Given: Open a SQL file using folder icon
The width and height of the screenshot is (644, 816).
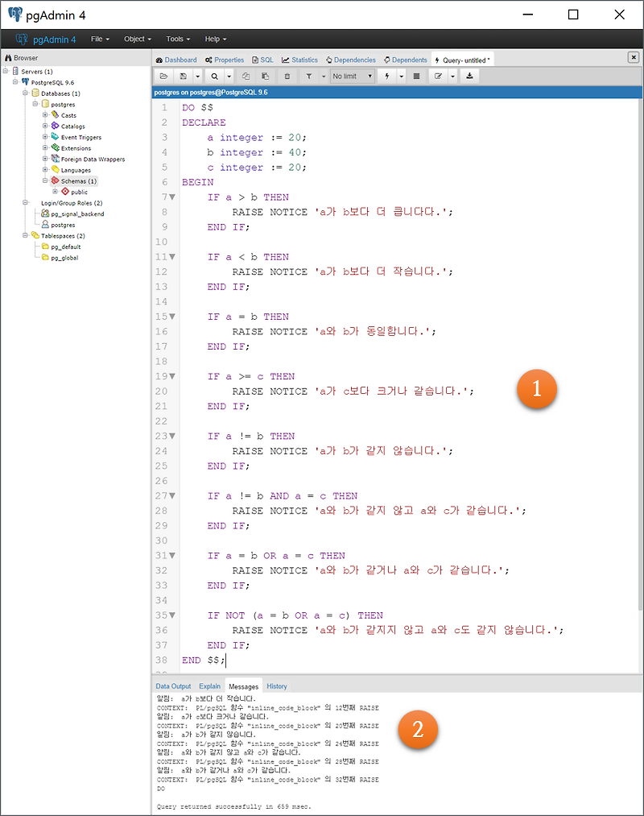Looking at the screenshot, I should coord(163,77).
